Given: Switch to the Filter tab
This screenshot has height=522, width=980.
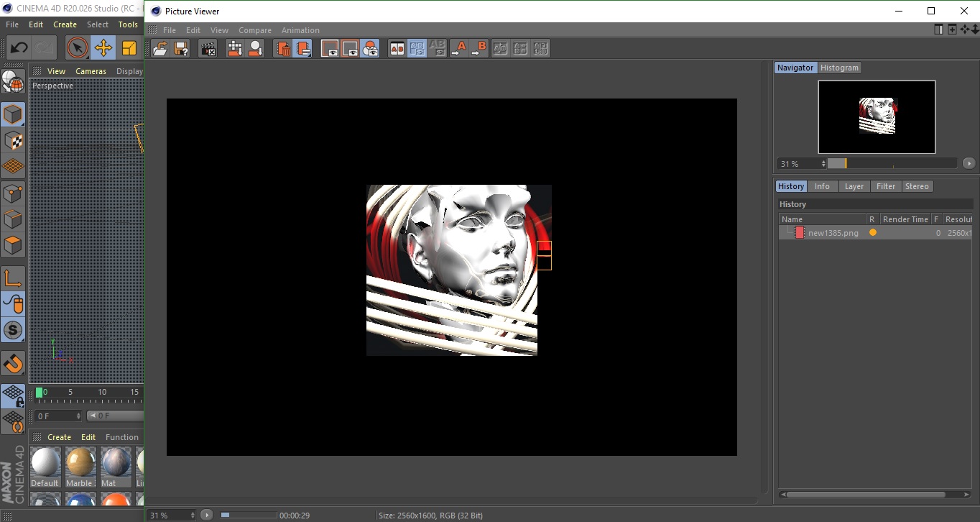Looking at the screenshot, I should click(x=886, y=186).
